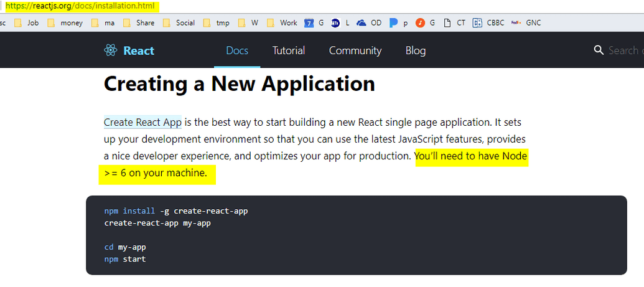Open the Tutorial nav tab

pos(289,50)
